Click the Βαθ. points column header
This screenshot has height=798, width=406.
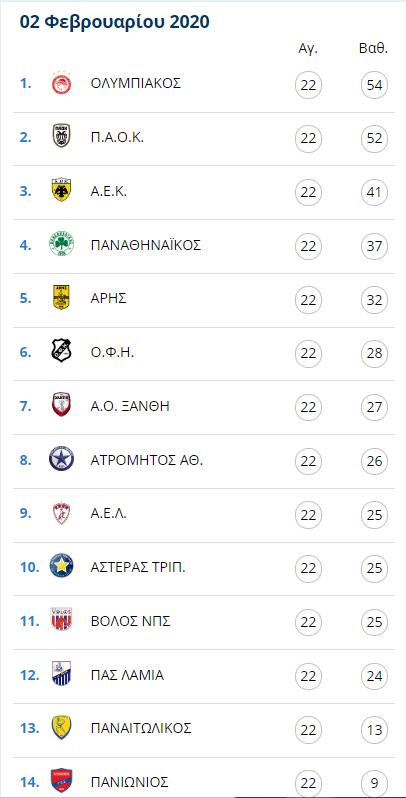point(374,50)
